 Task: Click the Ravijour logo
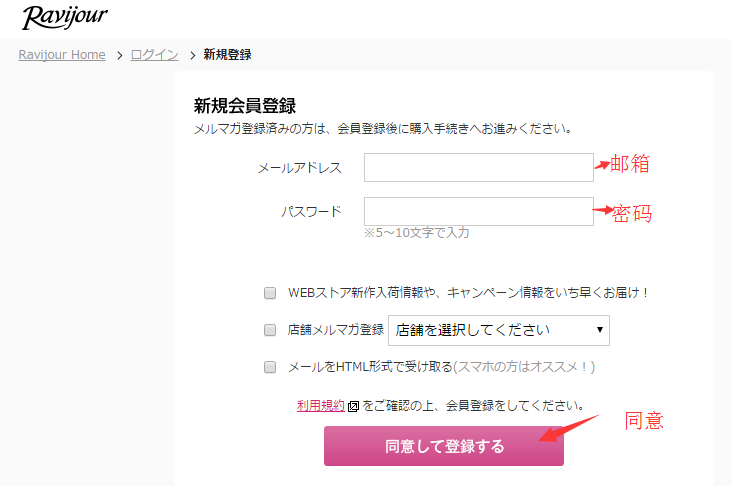(x=64, y=17)
